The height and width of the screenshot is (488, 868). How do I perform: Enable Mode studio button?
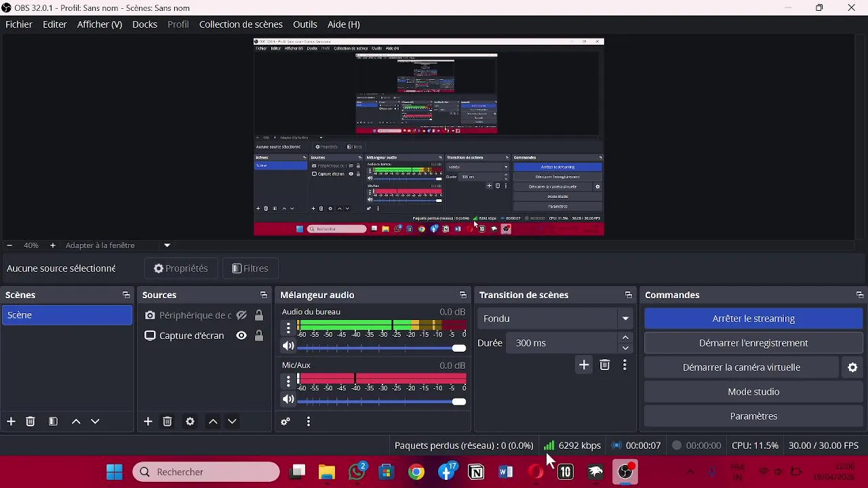point(753,392)
